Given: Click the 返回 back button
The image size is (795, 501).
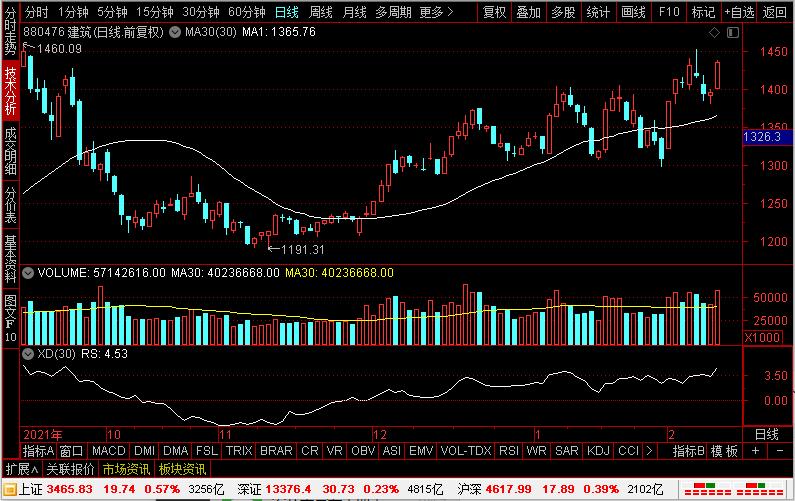Looking at the screenshot, I should [775, 12].
